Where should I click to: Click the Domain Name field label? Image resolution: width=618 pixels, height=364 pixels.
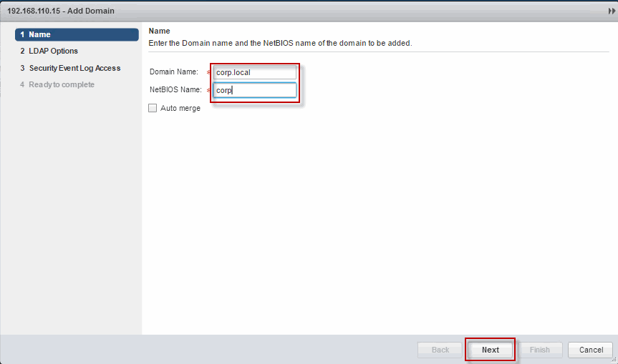(173, 72)
